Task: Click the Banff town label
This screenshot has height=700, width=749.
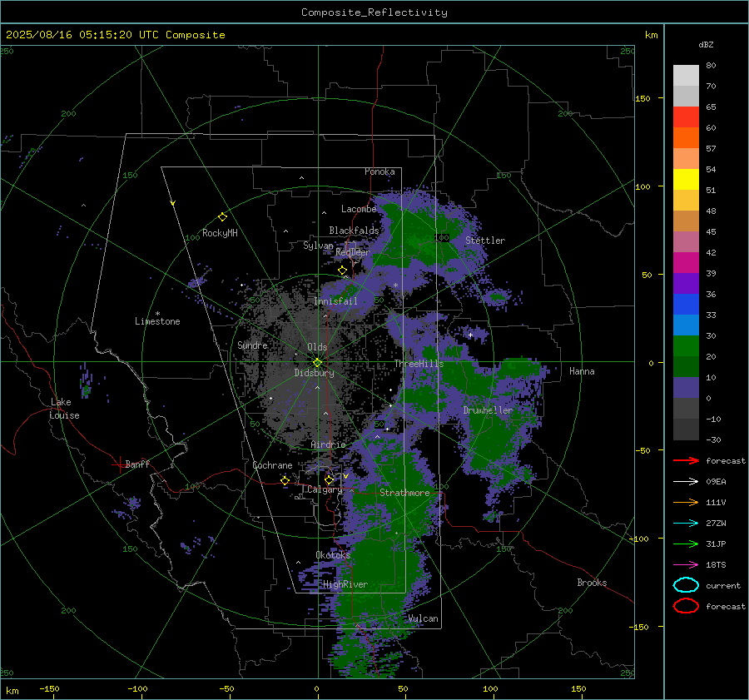Action: pyautogui.click(x=137, y=464)
